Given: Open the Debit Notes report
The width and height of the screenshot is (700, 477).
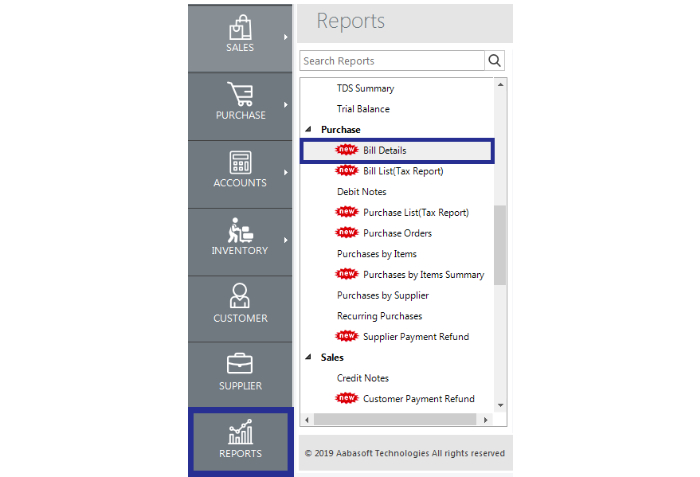Looking at the screenshot, I should click(x=362, y=191).
